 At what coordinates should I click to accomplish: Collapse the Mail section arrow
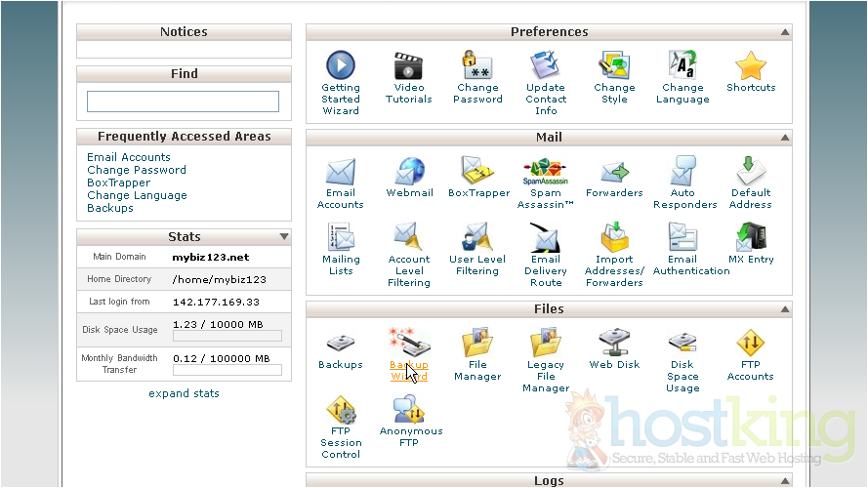[784, 138]
